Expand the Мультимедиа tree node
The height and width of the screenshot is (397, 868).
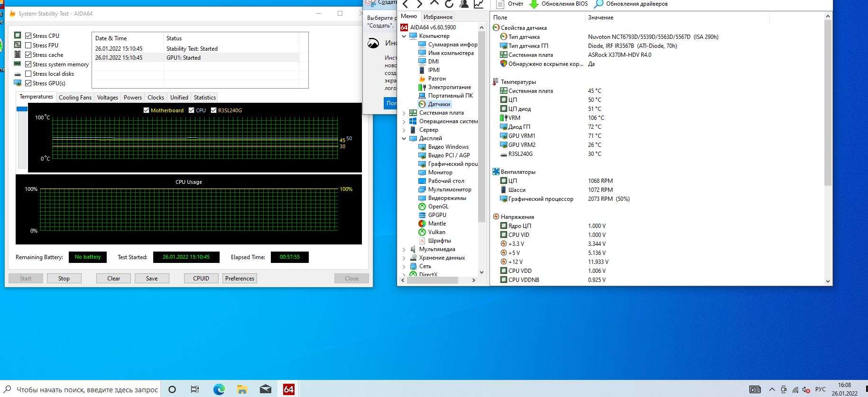click(404, 249)
